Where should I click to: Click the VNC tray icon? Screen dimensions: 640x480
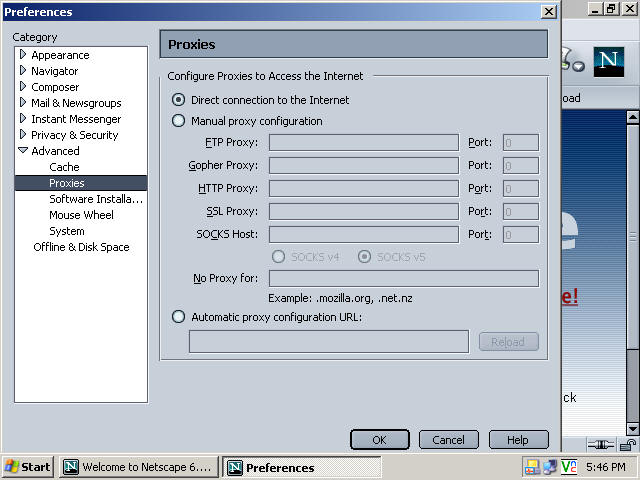click(x=569, y=466)
